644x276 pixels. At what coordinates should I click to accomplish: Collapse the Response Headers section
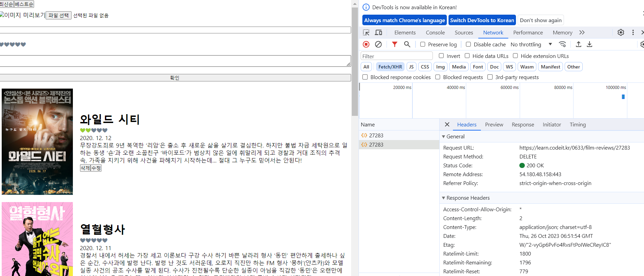[x=443, y=198]
